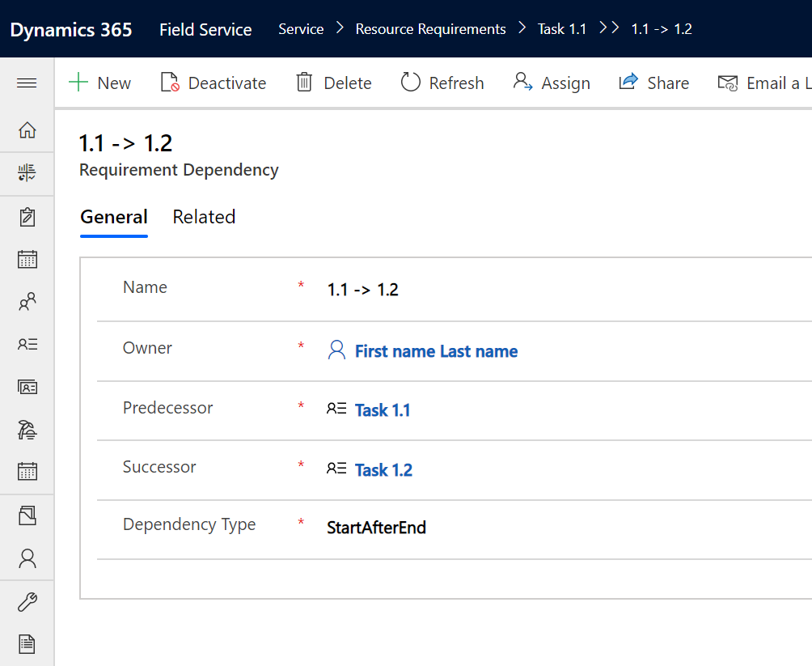
Task: Click the Assign person icon
Action: click(522, 82)
